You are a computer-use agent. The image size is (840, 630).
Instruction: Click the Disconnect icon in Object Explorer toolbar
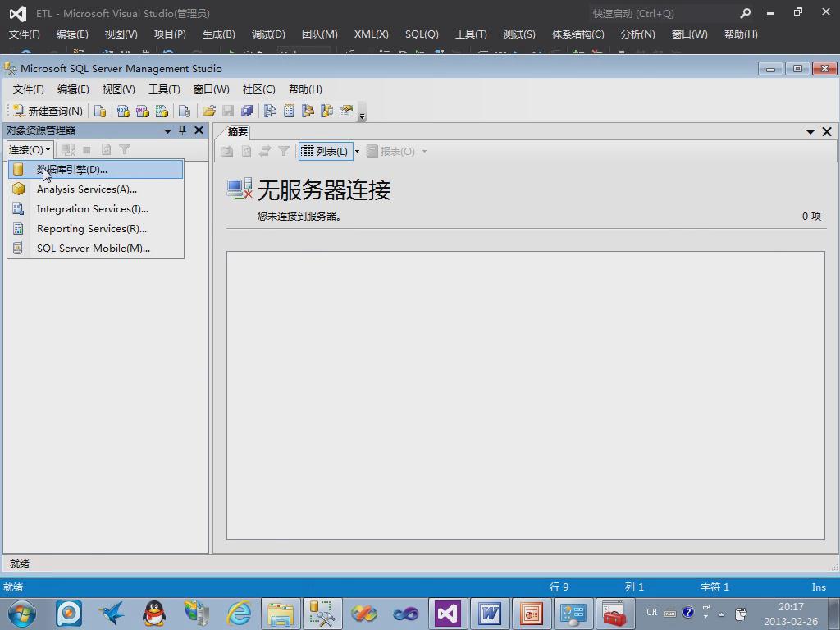click(68, 149)
